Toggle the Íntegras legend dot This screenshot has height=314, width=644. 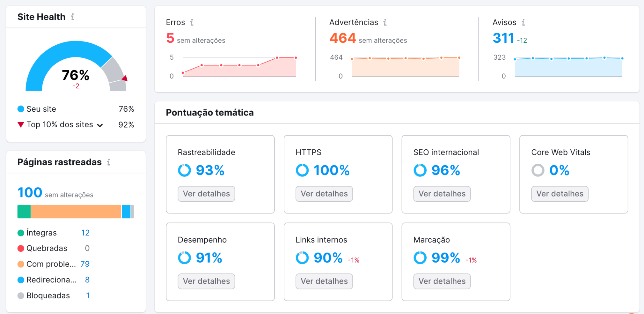[20, 233]
